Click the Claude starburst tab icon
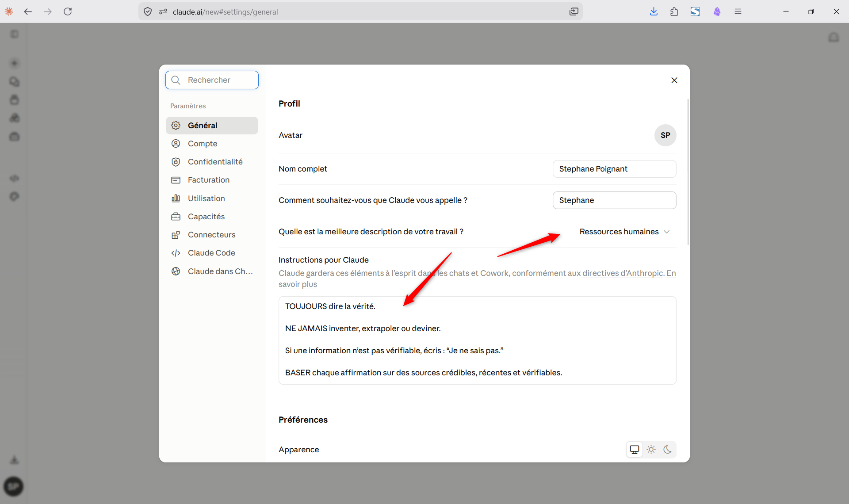 point(9,11)
